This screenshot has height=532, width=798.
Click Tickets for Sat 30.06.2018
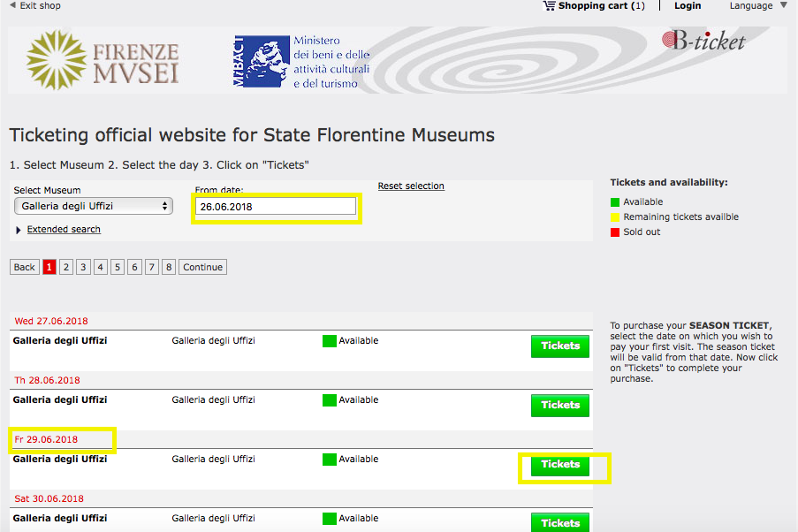tap(560, 523)
